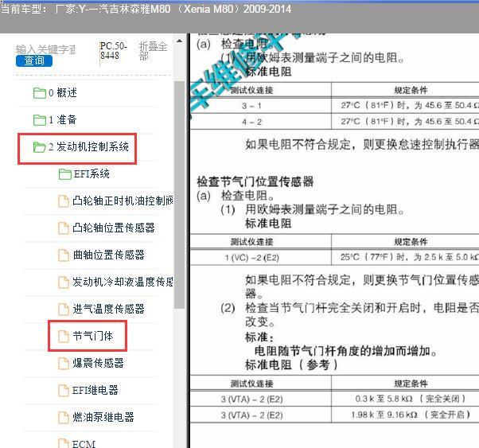Click the tree panel scrollbar thumb
This screenshot has width=479, height=448.
(179, 195)
